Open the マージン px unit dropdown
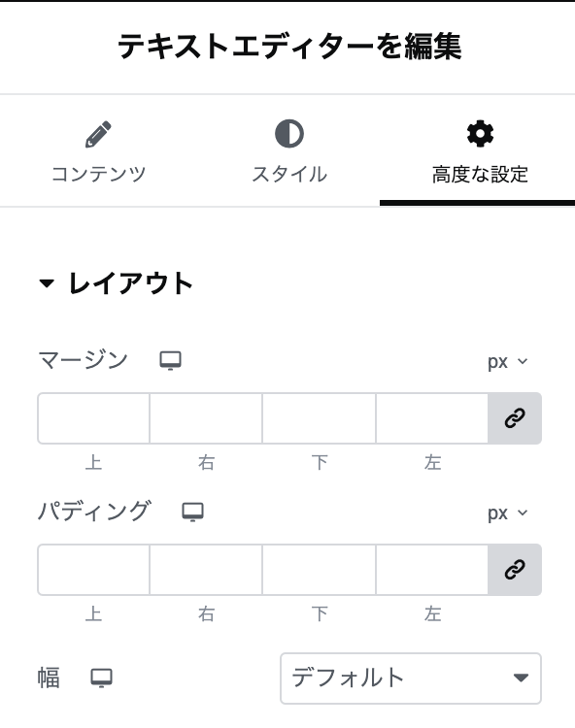The image size is (575, 728). pyautogui.click(x=508, y=361)
